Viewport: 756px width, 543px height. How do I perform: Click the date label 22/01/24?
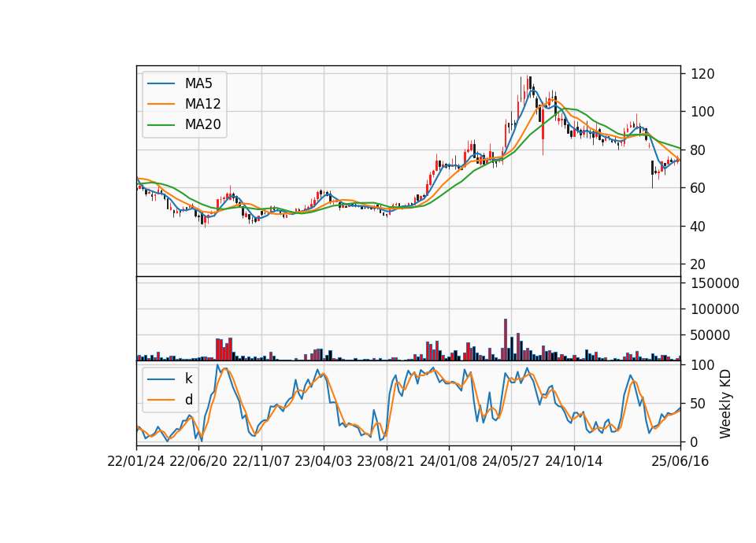tap(136, 461)
